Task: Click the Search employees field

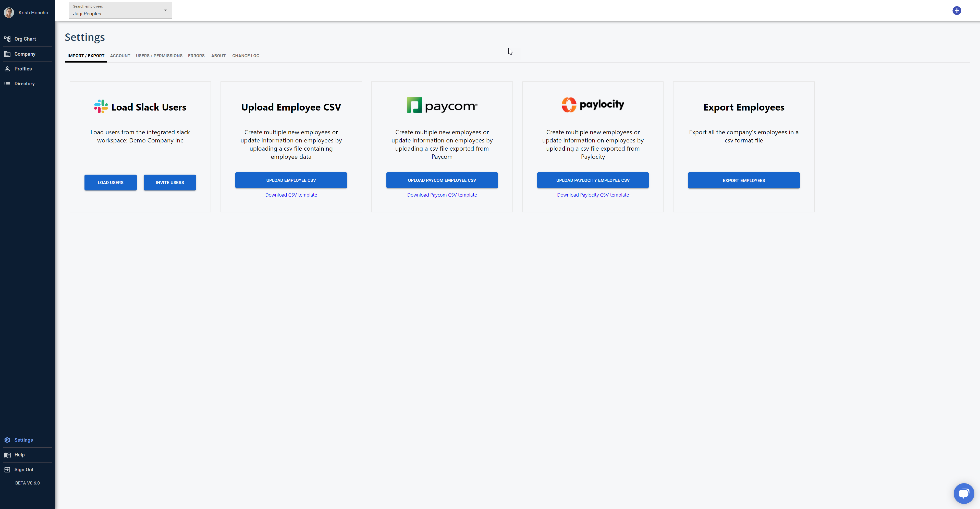Action: point(114,13)
